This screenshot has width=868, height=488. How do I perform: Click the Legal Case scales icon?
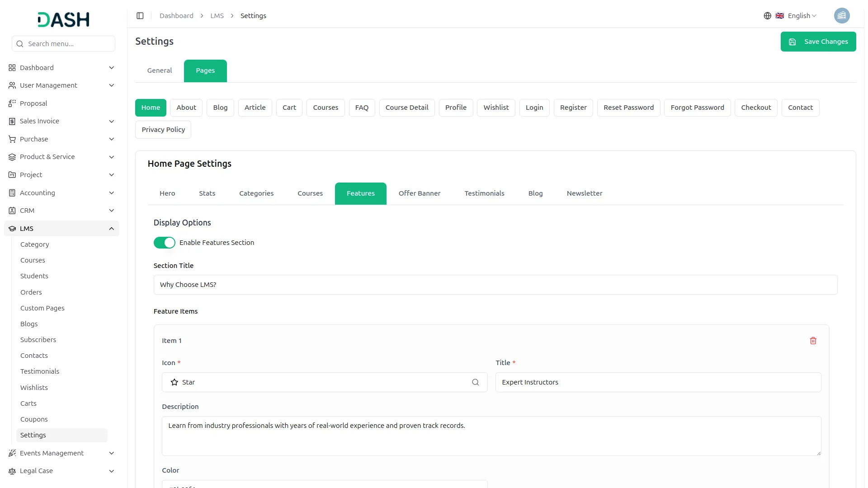12,471
